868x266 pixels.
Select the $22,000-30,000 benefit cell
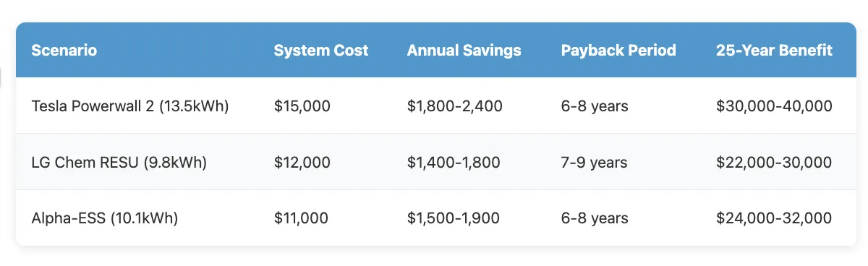[774, 163]
